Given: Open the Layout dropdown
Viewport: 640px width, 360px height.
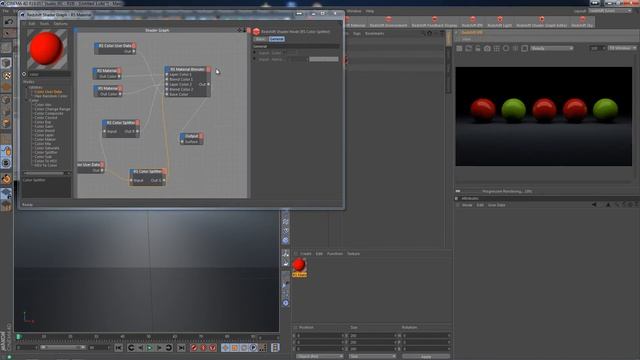Looking at the screenshot, I should (611, 11).
